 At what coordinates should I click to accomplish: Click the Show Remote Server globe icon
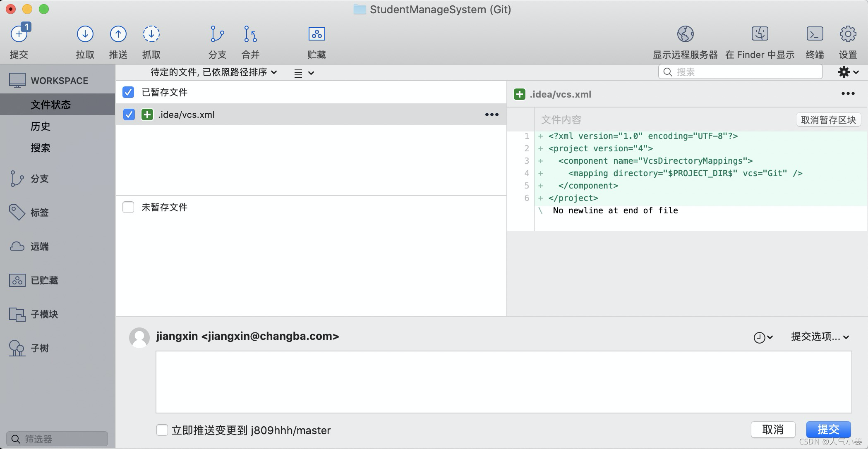click(x=685, y=34)
